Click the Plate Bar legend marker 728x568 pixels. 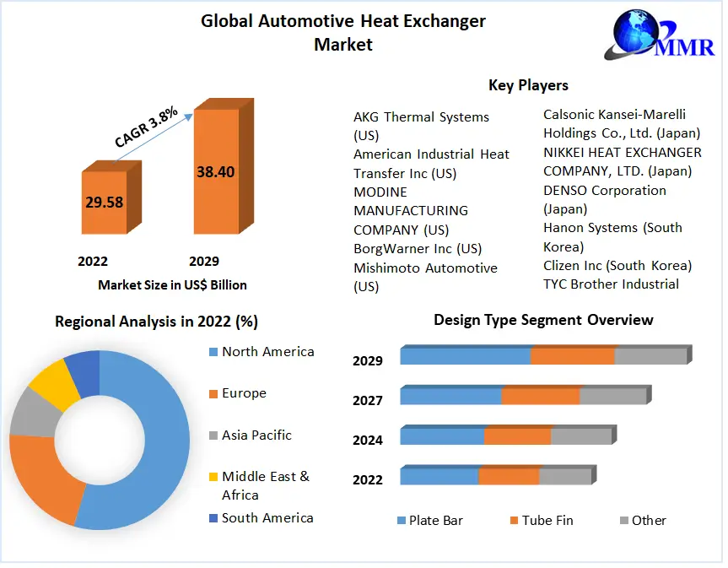click(401, 521)
